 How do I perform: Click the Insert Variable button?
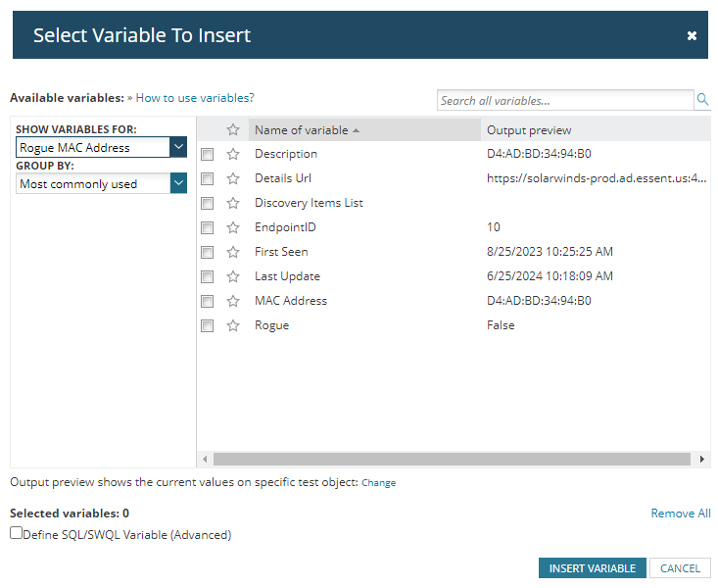592,568
